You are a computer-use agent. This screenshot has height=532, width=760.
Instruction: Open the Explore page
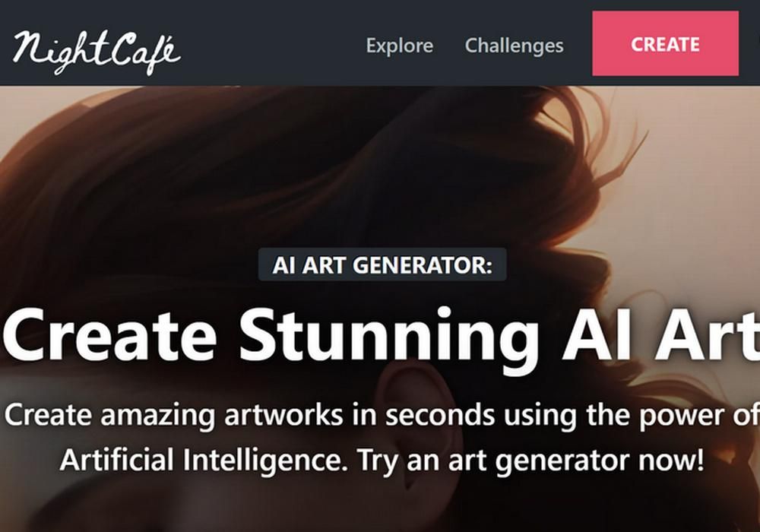pyautogui.click(x=400, y=46)
